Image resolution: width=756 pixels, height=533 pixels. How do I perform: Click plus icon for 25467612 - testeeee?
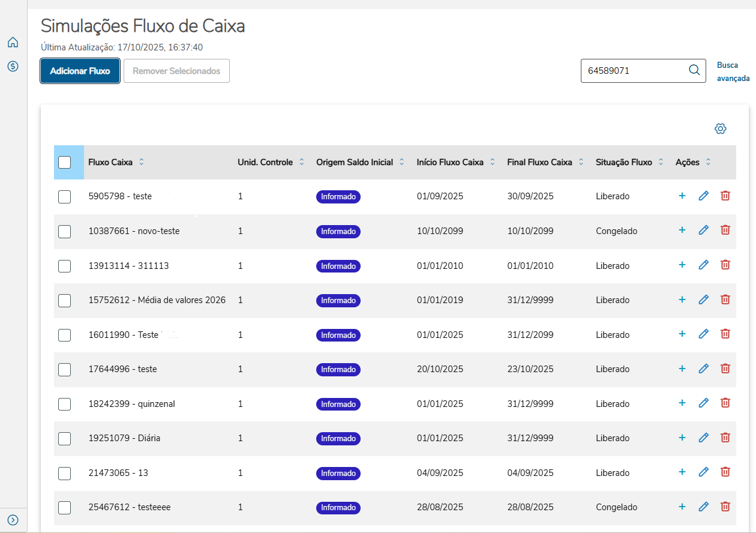tap(682, 507)
